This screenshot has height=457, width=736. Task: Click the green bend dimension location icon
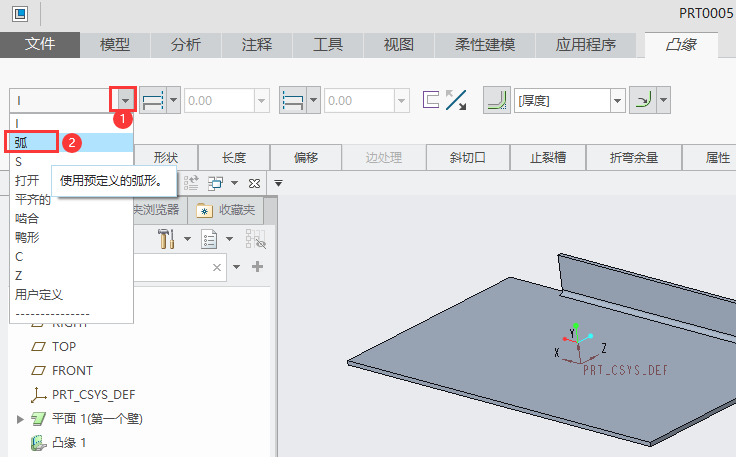643,100
